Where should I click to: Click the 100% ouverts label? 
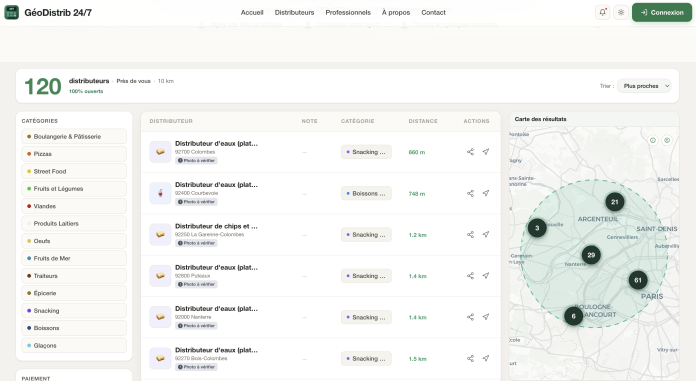pyautogui.click(x=86, y=91)
